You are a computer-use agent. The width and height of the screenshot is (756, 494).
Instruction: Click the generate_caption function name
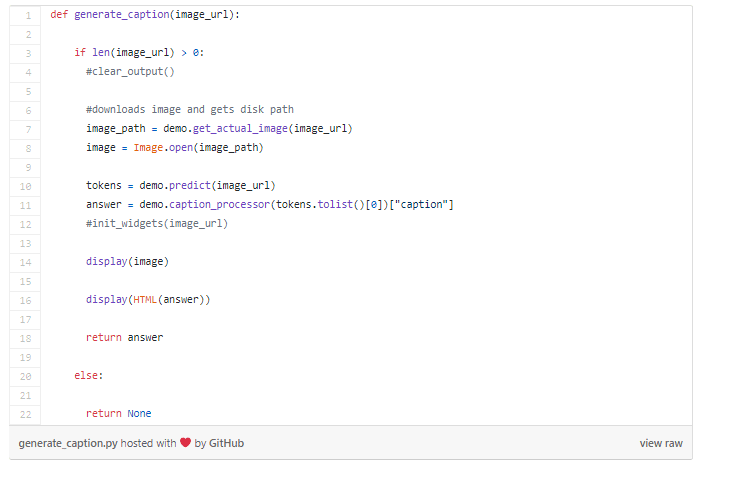point(122,14)
